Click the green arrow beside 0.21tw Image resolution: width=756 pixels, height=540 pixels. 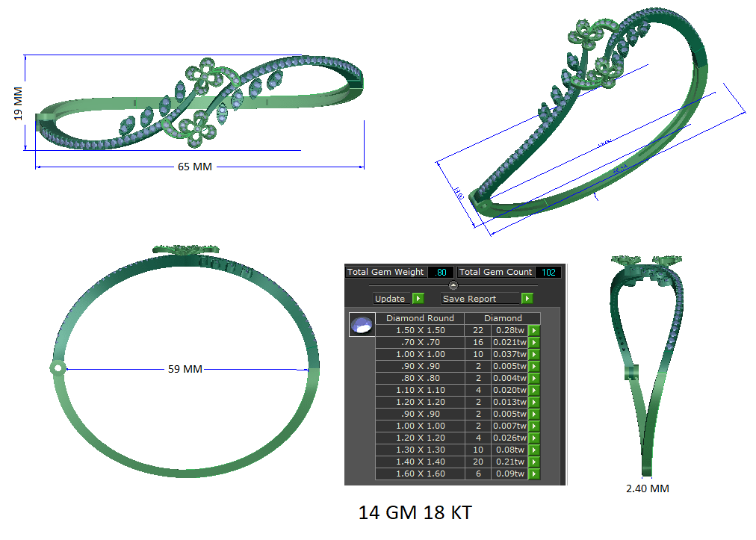pos(534,462)
